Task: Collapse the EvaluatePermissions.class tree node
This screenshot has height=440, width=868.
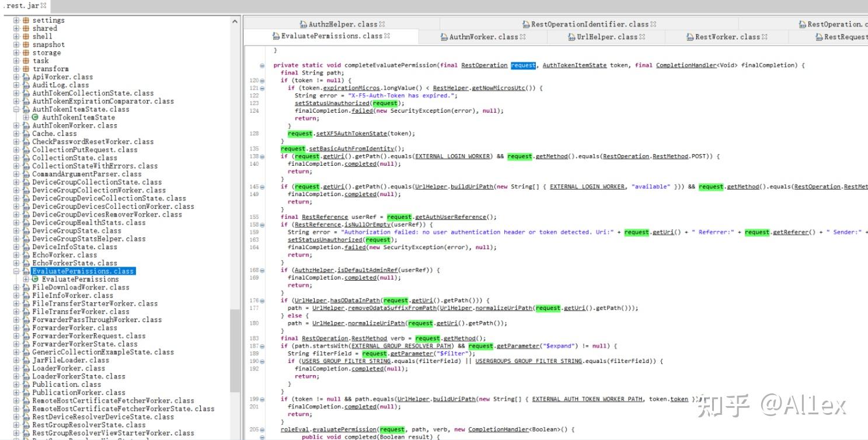Action: click(16, 271)
